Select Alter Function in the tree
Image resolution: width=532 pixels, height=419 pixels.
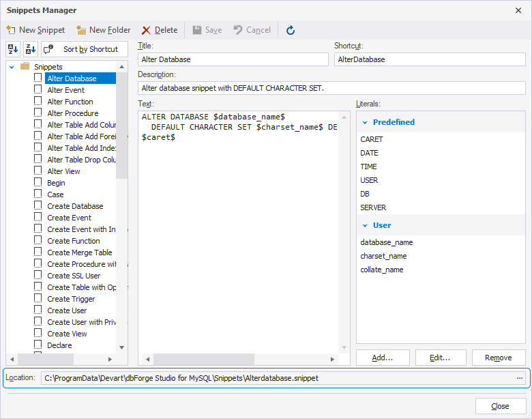(70, 102)
